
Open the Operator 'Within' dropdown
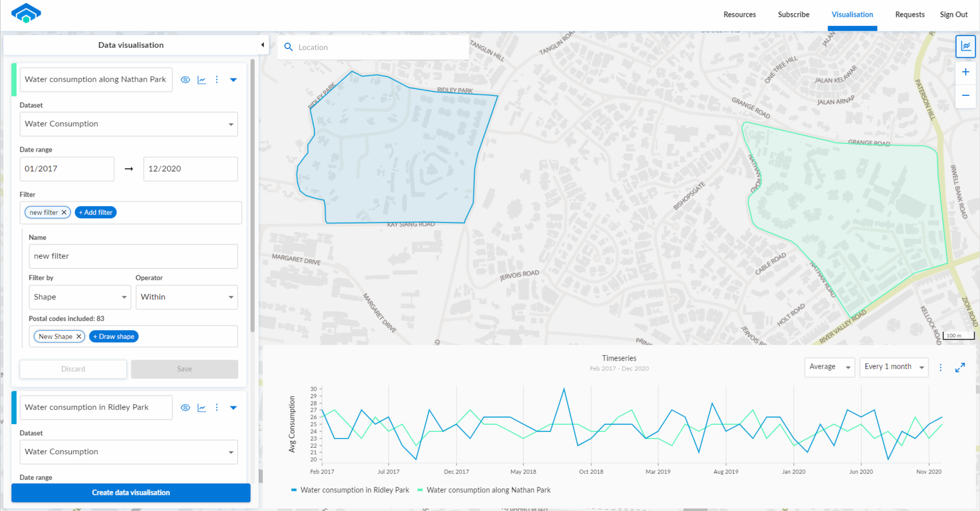pos(186,297)
